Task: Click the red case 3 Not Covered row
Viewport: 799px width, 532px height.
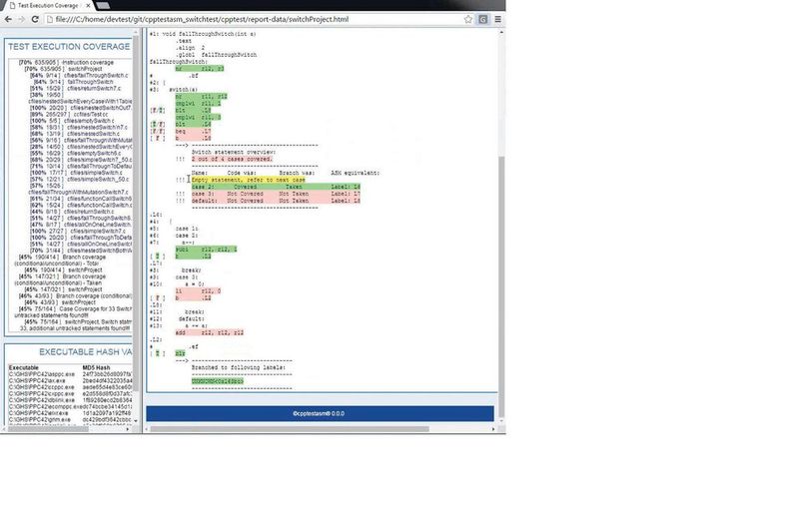Action: point(276,194)
